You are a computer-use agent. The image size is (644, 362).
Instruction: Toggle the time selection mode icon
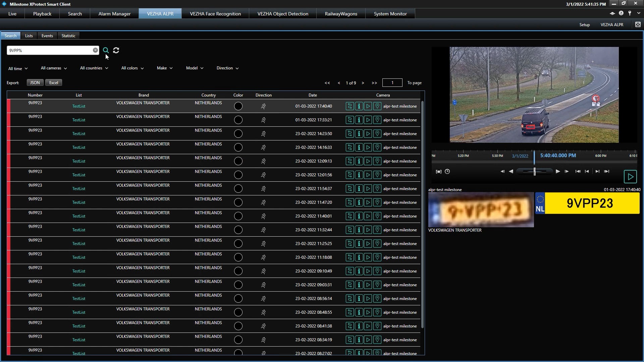pos(438,172)
